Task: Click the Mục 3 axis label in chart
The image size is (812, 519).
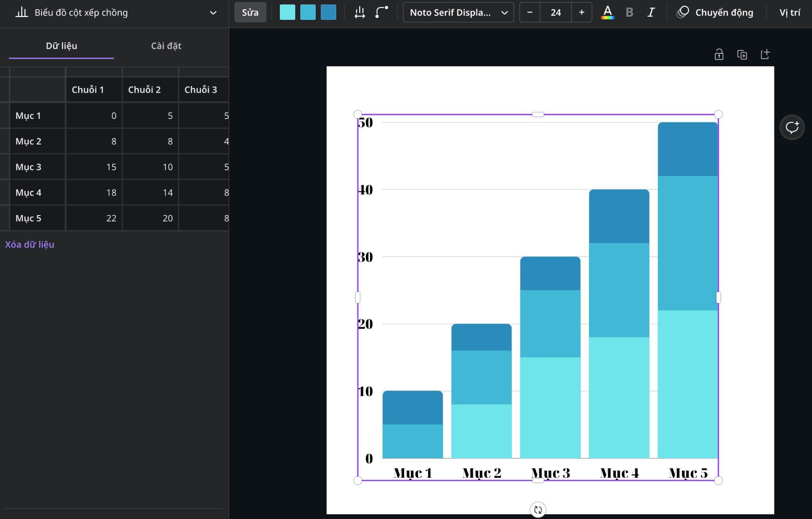Action: [x=550, y=473]
